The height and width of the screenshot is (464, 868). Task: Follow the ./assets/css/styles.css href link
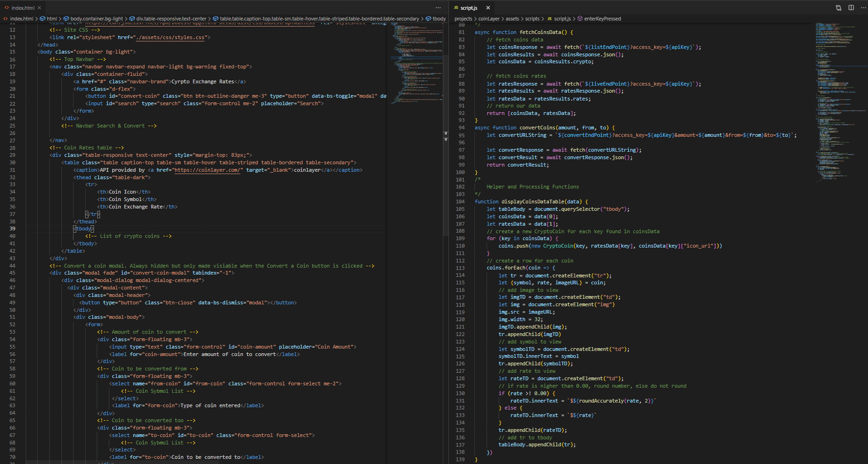tap(169, 37)
